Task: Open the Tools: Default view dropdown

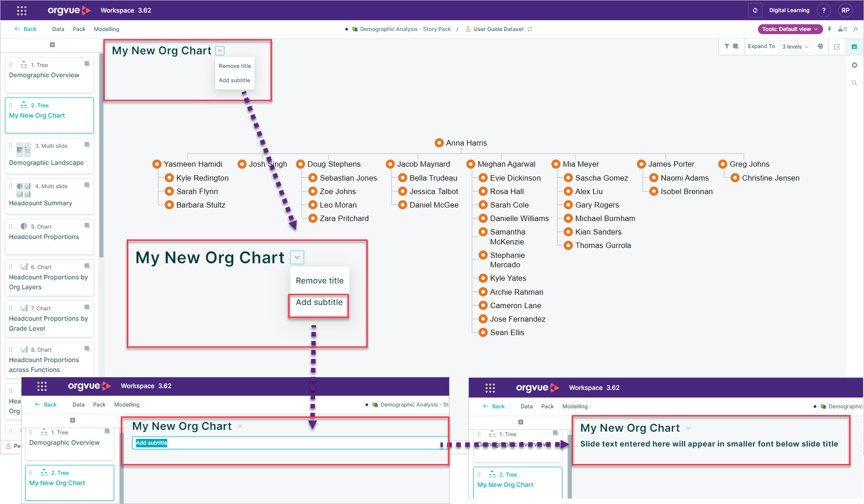Action: pos(790,29)
